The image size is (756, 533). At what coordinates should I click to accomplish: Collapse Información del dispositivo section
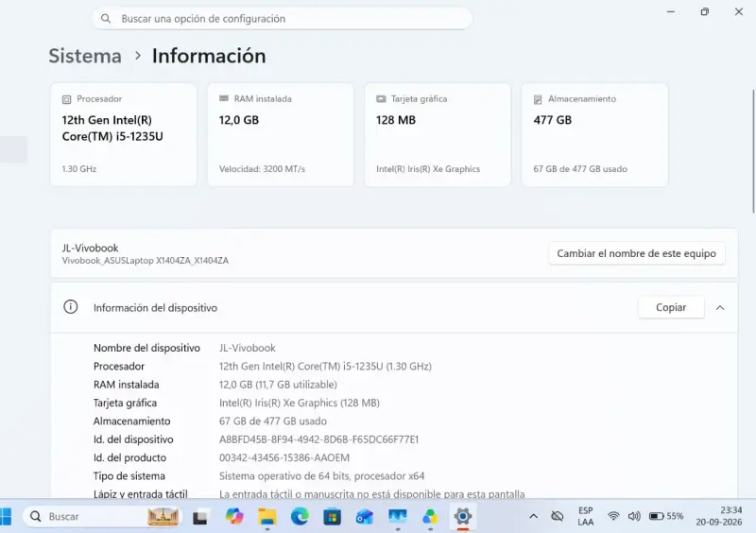[x=720, y=308]
